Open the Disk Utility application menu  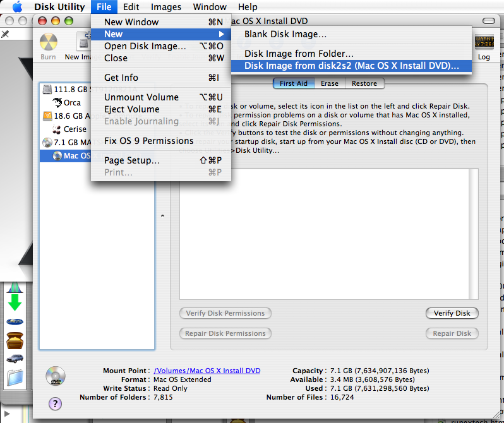[59, 7]
